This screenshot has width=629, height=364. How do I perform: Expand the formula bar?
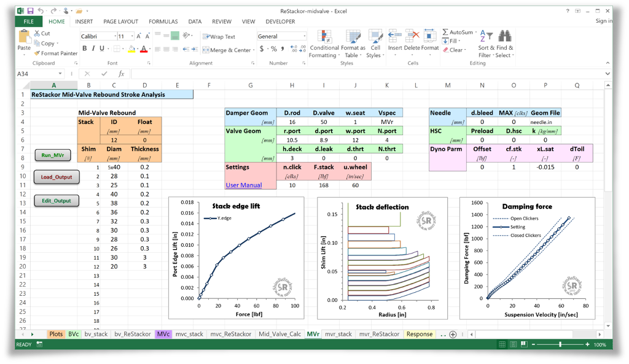[x=608, y=74]
